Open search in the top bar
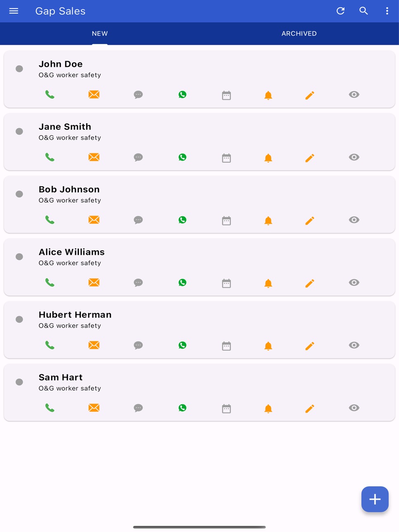 tap(364, 11)
